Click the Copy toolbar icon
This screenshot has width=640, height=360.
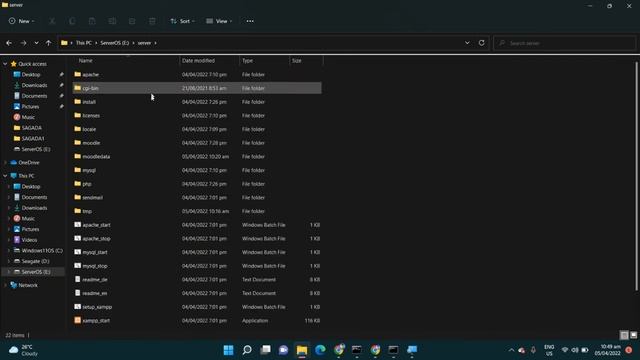pos(72,21)
